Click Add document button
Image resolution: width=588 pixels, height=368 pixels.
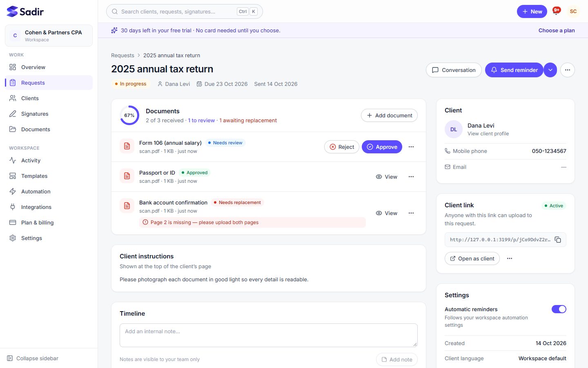[x=389, y=115]
